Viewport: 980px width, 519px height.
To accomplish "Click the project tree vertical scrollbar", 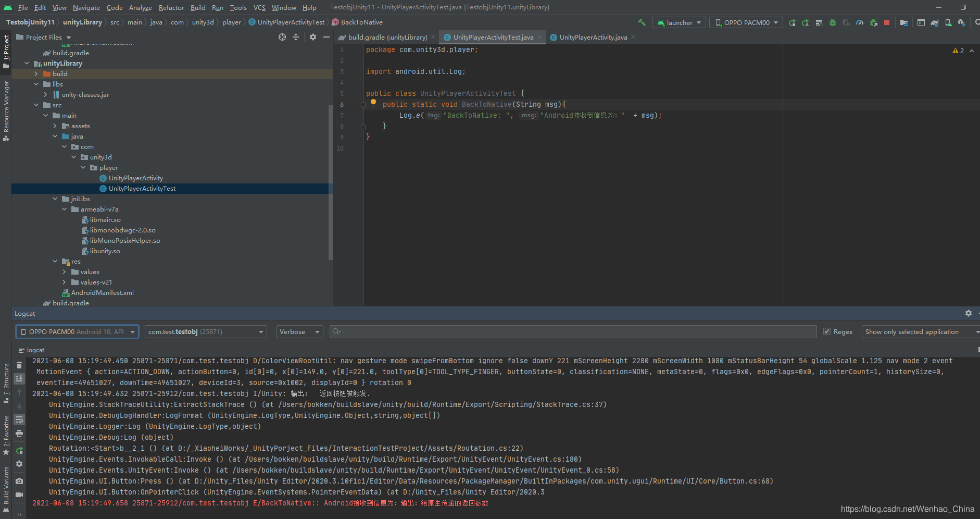I will click(x=331, y=182).
